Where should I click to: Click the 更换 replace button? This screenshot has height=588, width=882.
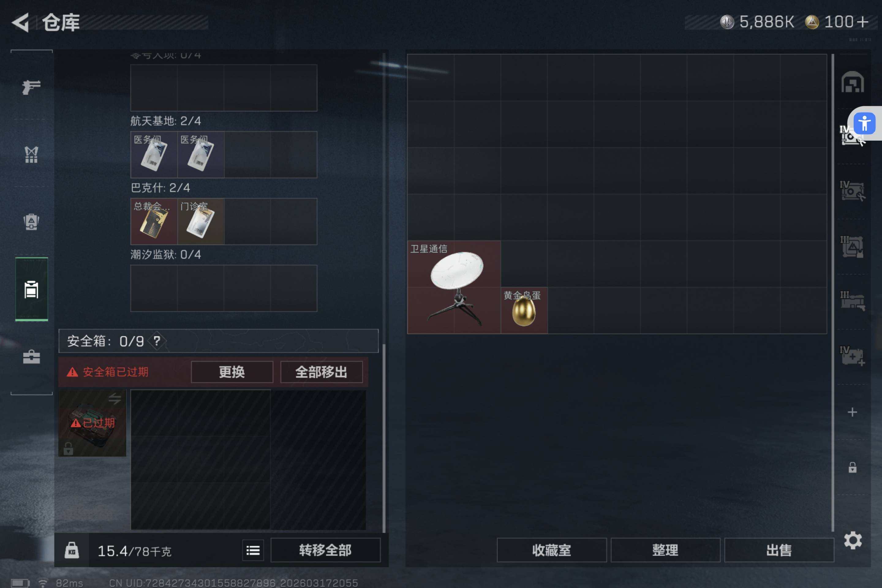coord(232,372)
